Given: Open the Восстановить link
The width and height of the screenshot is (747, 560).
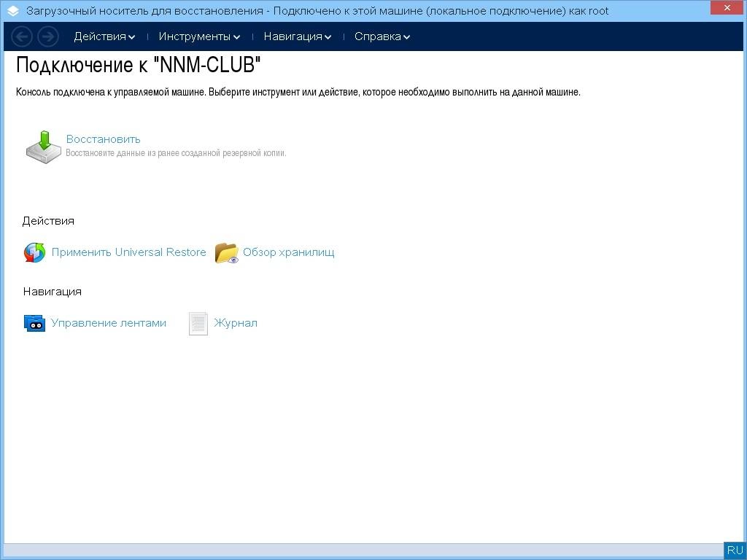Looking at the screenshot, I should (104, 139).
